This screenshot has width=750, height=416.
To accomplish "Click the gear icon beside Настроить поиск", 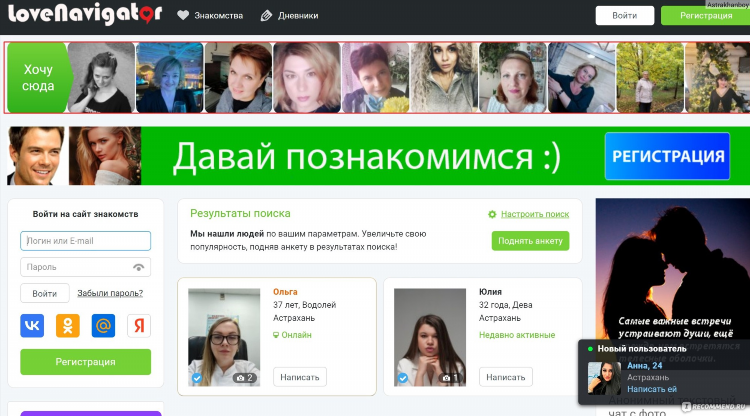I will coord(492,214).
